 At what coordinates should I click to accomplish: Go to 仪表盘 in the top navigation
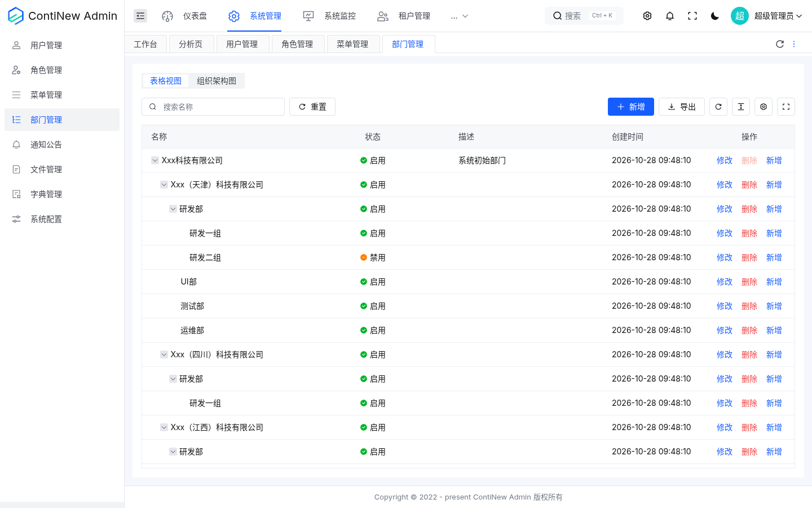coord(184,16)
